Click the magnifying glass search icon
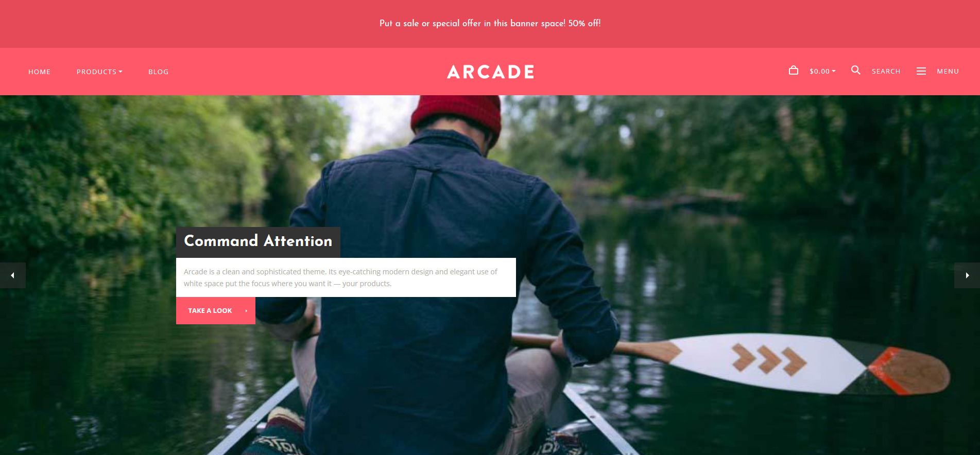Screen dimensions: 980x455 (x=855, y=71)
